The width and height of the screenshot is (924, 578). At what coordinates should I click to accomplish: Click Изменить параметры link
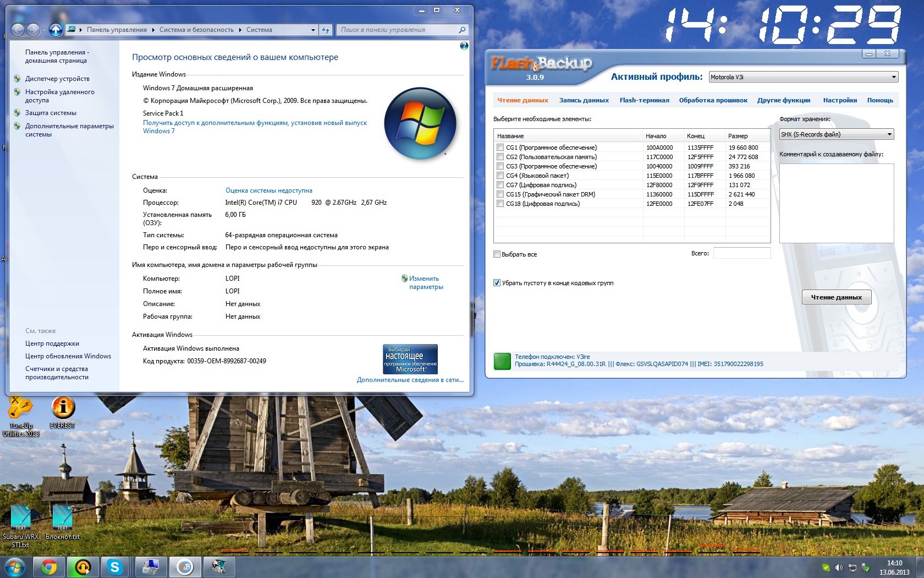tap(426, 282)
